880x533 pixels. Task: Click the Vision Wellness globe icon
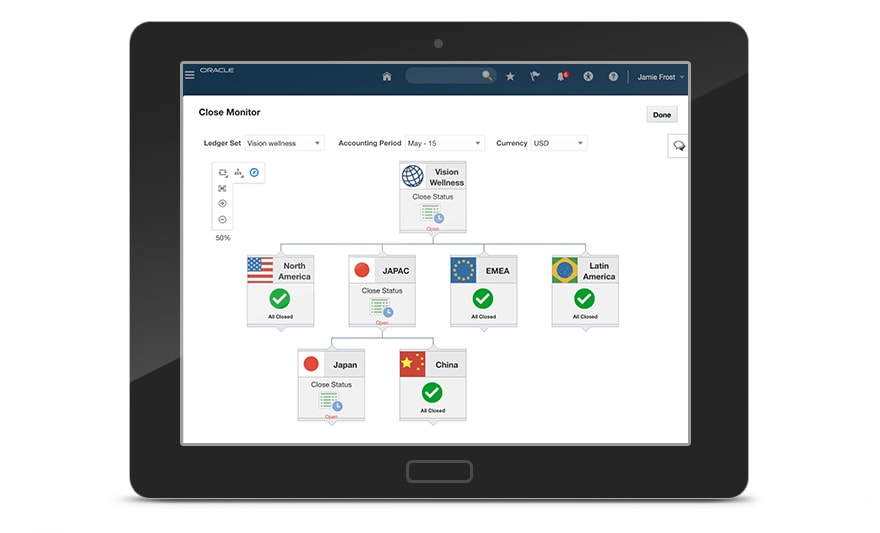[x=412, y=176]
